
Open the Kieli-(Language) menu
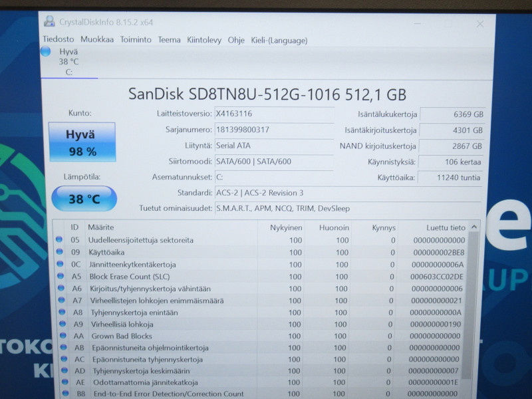coord(279,41)
